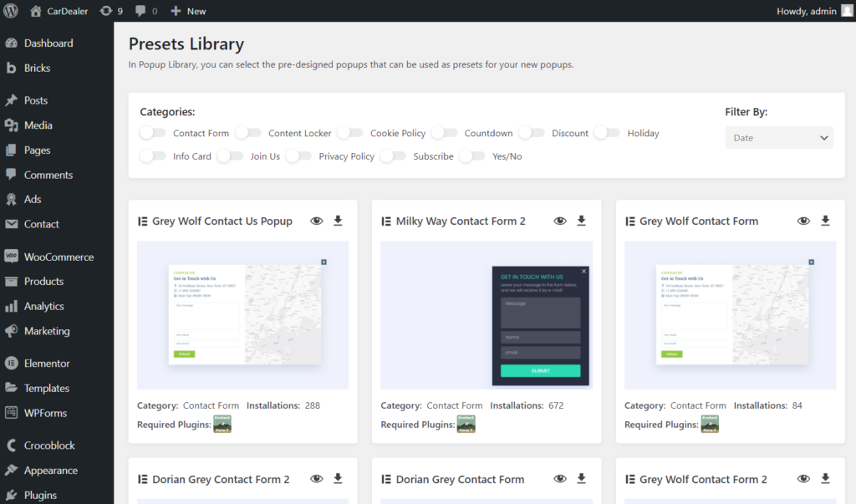Screen dimensions: 856x504
Task: Download Milky Way Contact Form 2 preset
Action: pyautogui.click(x=582, y=221)
